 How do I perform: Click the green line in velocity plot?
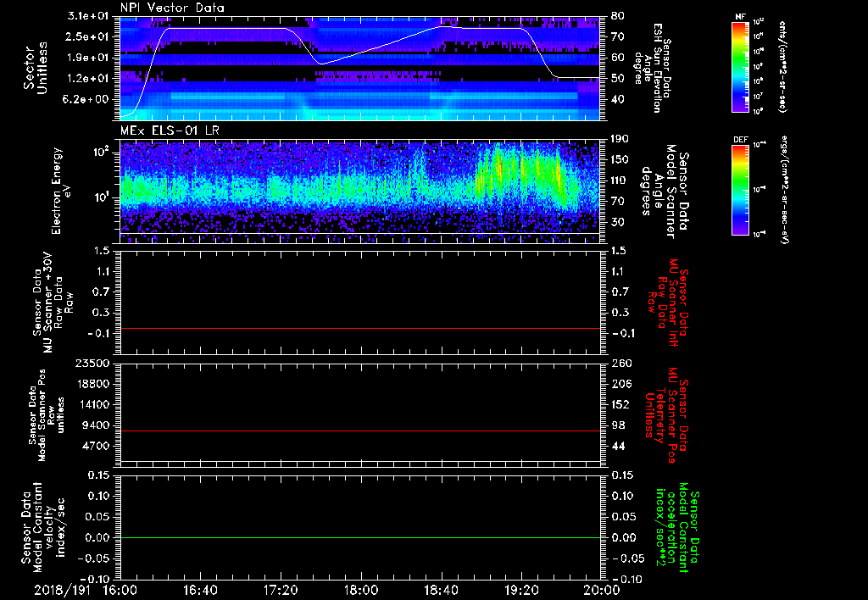(x=360, y=537)
